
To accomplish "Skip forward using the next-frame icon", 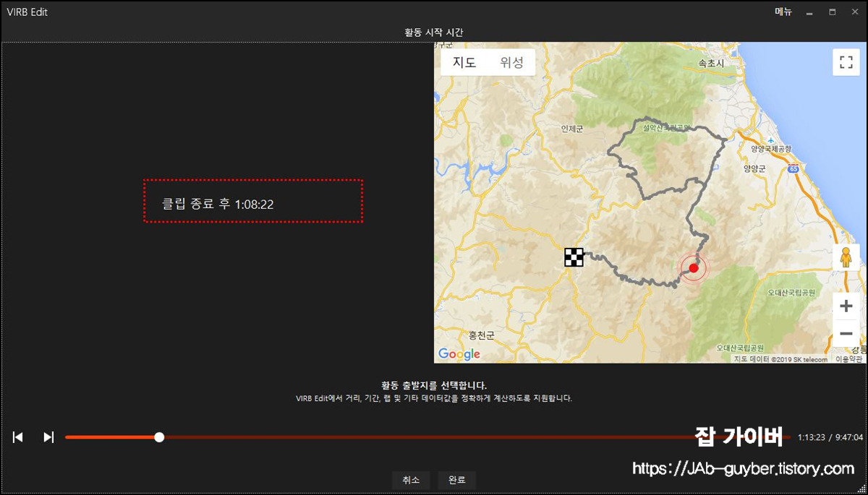I will (x=48, y=437).
